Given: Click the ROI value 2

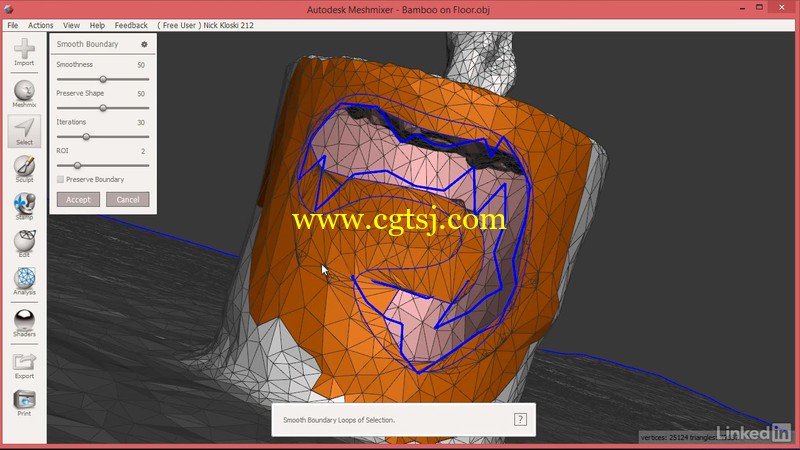Looking at the screenshot, I should tap(143, 151).
